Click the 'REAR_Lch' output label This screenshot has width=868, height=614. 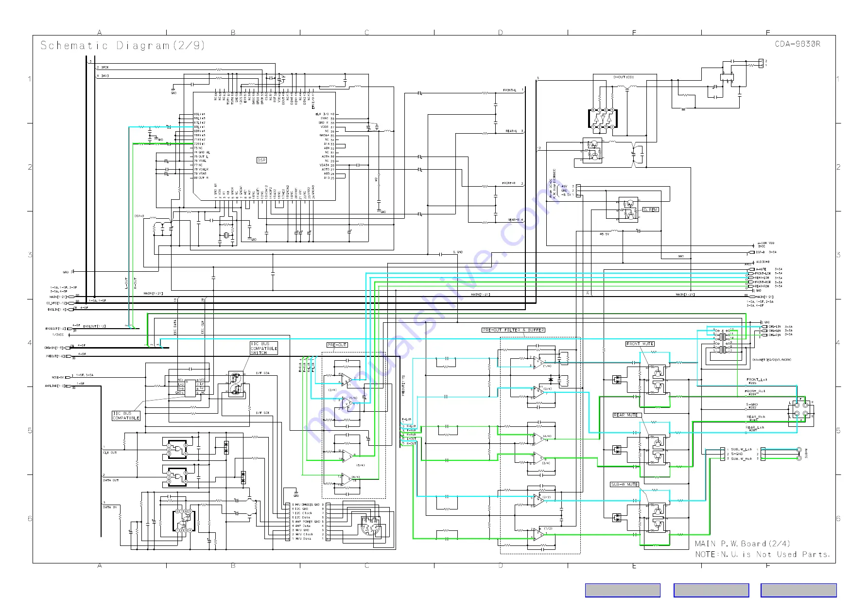pyautogui.click(x=755, y=428)
